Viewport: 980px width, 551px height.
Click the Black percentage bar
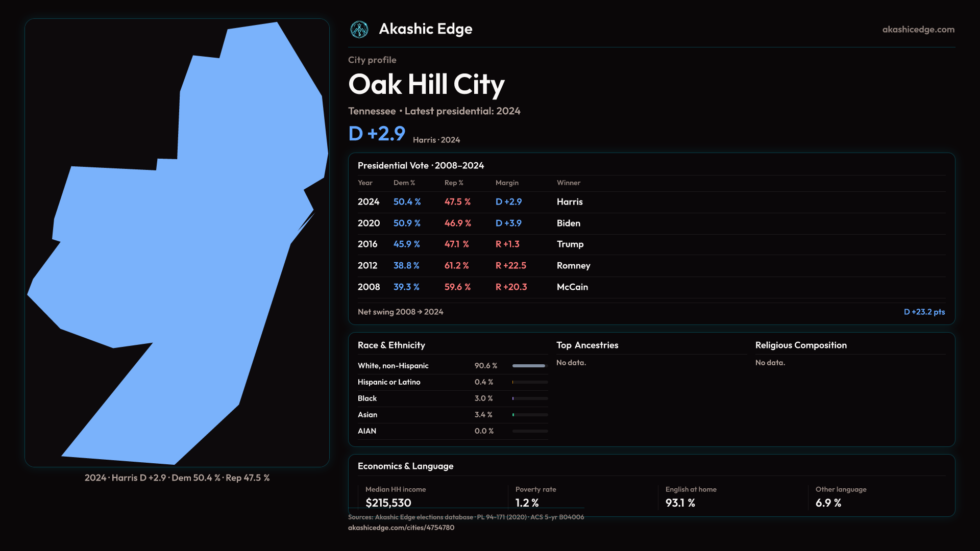(530, 398)
